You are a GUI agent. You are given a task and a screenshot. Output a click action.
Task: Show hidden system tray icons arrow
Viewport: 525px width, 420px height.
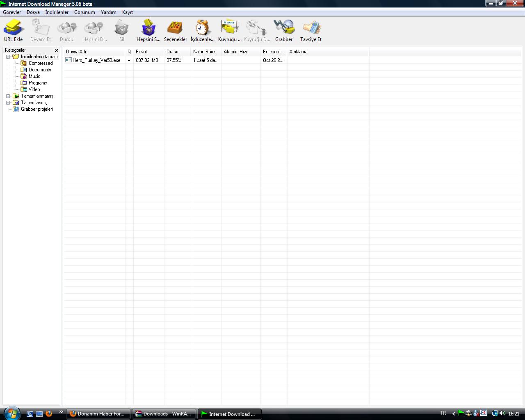(454, 413)
